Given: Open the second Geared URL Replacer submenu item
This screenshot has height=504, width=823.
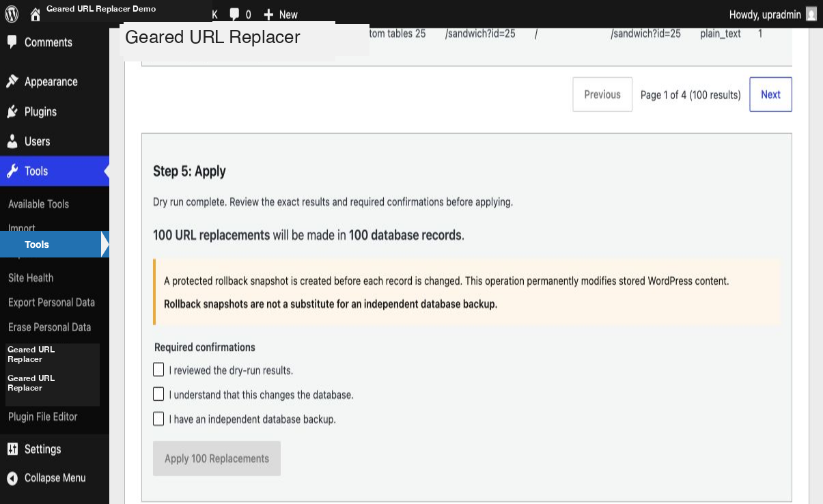Looking at the screenshot, I should tap(31, 382).
